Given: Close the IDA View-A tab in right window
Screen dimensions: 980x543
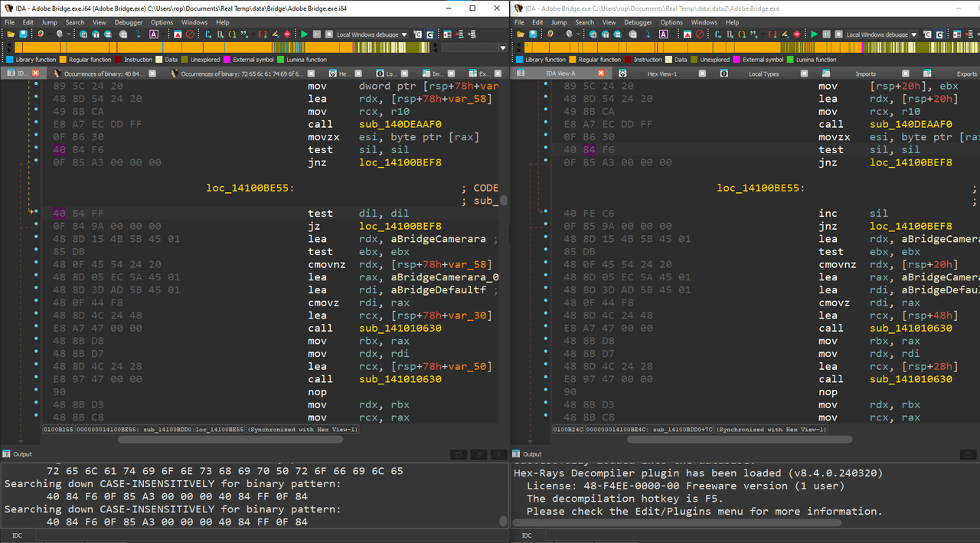Looking at the screenshot, I should pos(600,74).
